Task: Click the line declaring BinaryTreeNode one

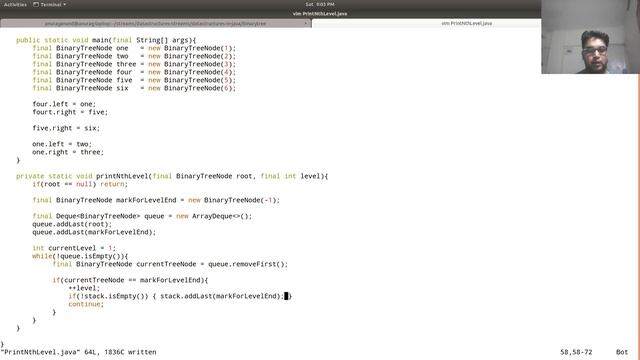Action: [134, 48]
